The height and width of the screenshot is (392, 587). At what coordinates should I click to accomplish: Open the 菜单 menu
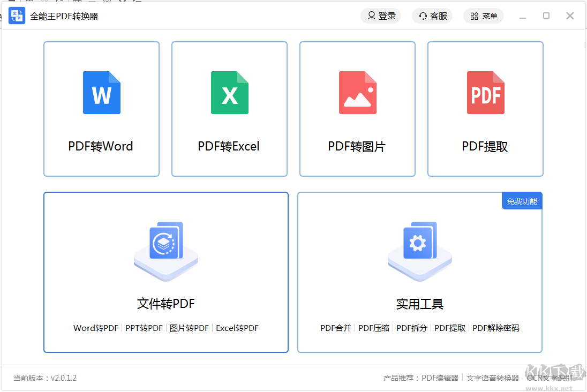pyautogui.click(x=484, y=16)
